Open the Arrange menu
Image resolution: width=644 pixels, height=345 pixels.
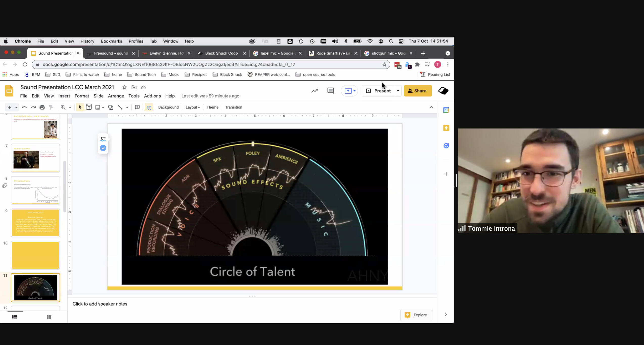point(116,96)
